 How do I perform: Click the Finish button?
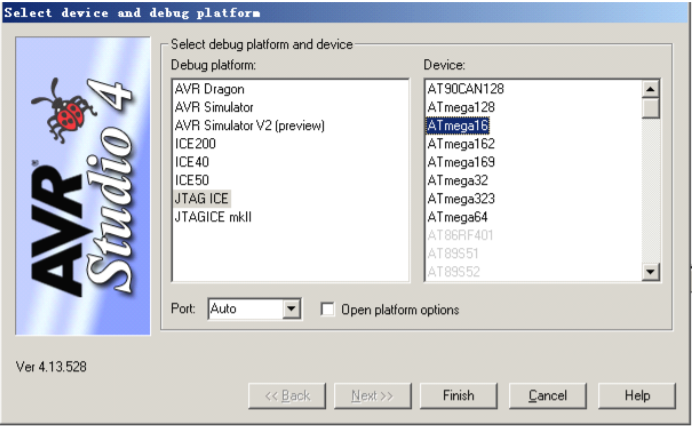(459, 396)
